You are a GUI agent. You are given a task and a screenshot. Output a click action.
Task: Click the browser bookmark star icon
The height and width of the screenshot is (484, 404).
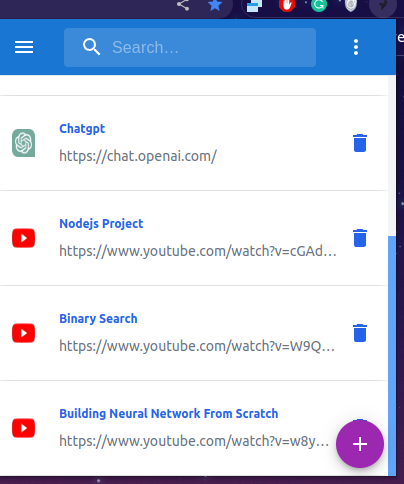click(x=215, y=5)
